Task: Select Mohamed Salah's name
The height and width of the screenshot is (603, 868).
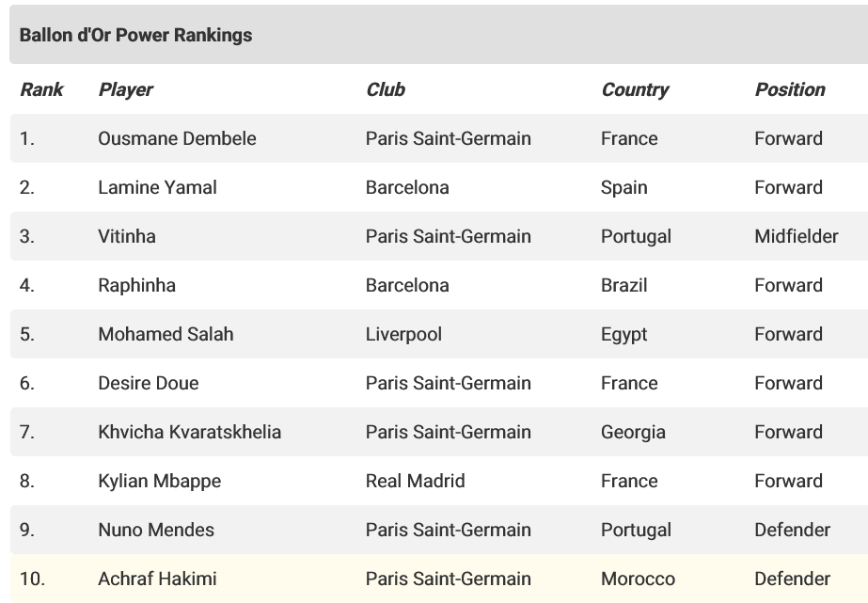Action: (x=166, y=334)
